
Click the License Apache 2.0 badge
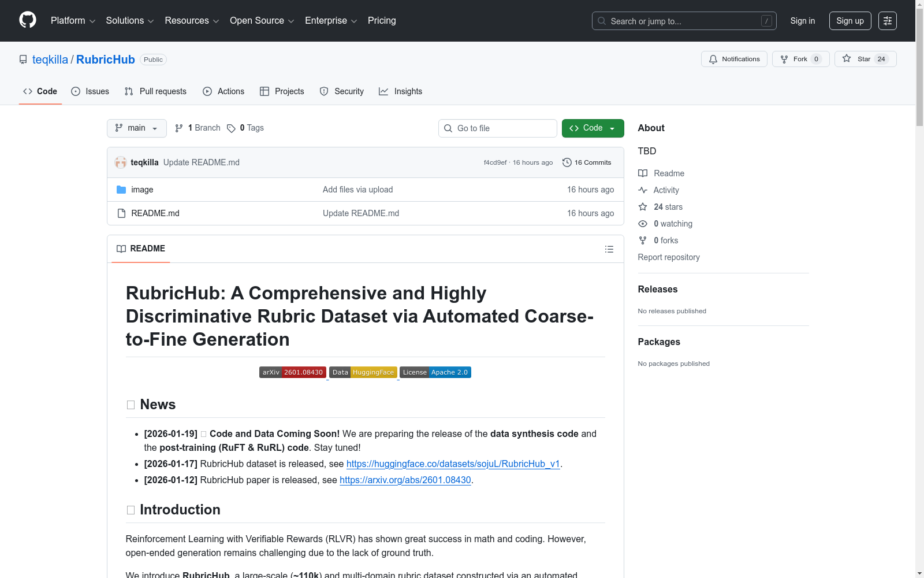point(435,372)
